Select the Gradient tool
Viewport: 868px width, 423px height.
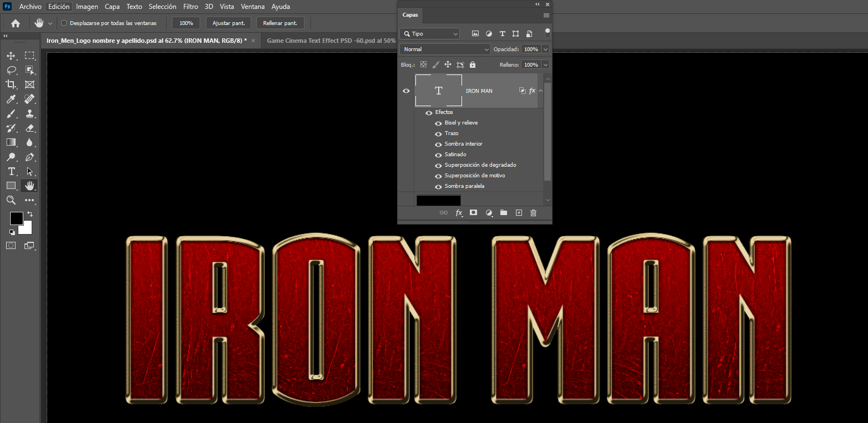pos(11,142)
